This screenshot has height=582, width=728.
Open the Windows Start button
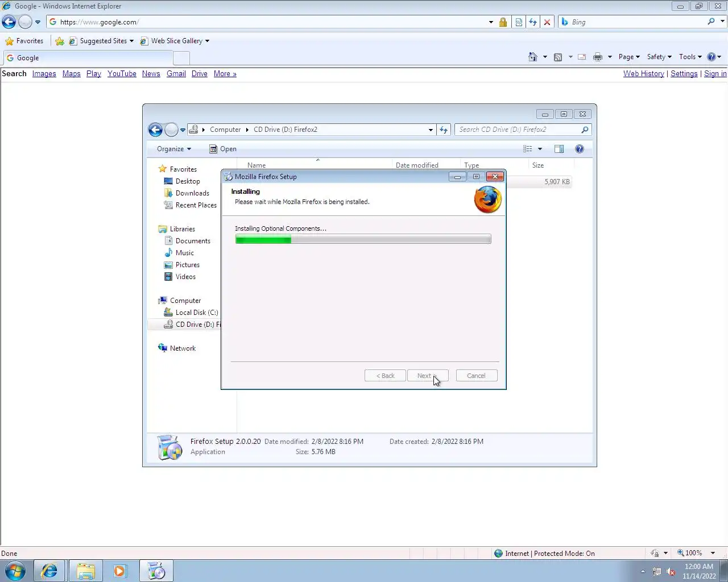15,571
